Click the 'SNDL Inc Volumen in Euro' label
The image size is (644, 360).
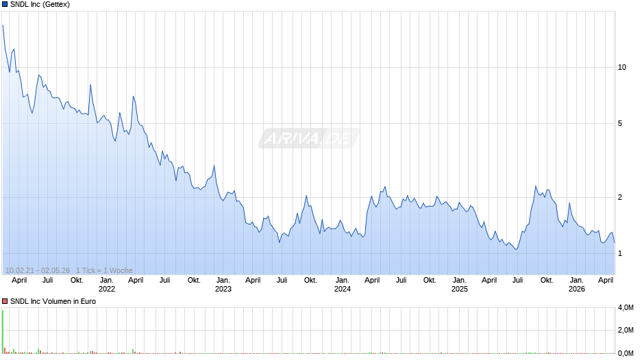(x=53, y=301)
